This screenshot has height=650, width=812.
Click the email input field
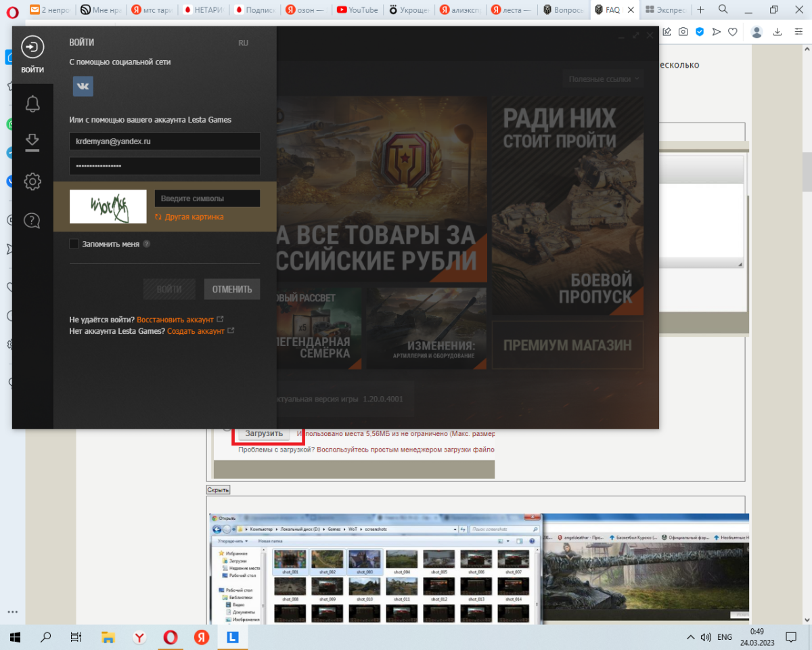(164, 142)
